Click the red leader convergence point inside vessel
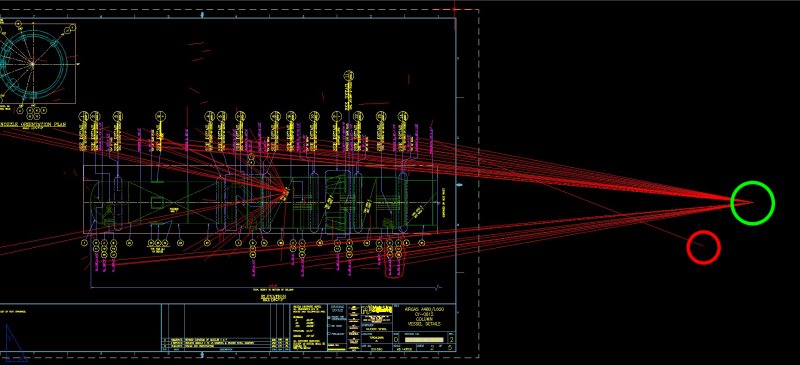The width and height of the screenshot is (800, 365). (x=285, y=192)
